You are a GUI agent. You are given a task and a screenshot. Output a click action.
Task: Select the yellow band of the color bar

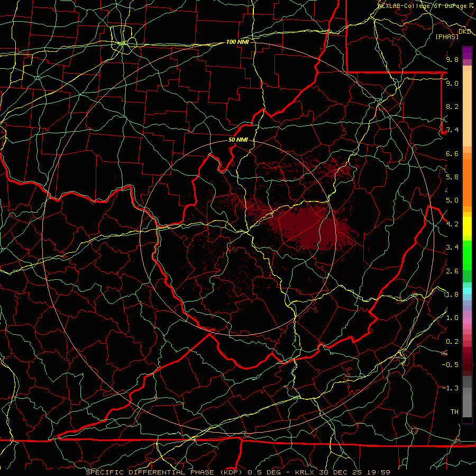click(467, 226)
